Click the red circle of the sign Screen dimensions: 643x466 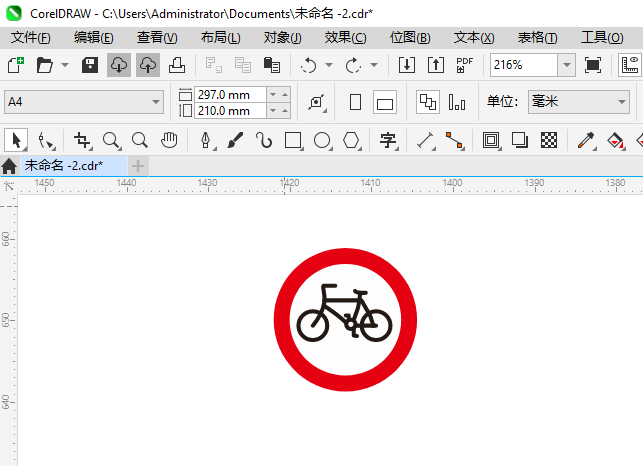(x=345, y=256)
